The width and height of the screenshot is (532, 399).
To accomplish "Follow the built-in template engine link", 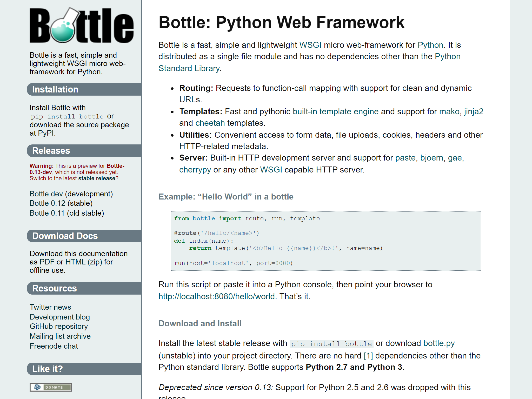I will pyautogui.click(x=335, y=112).
